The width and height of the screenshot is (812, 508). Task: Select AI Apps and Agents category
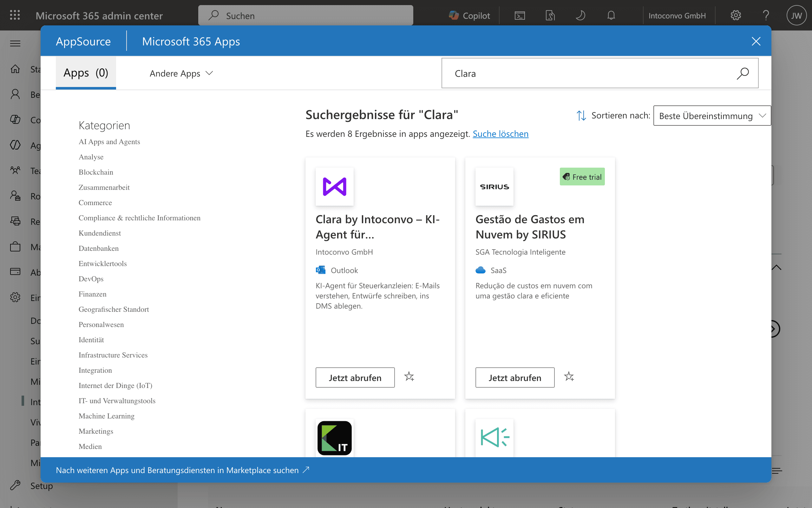tap(109, 142)
